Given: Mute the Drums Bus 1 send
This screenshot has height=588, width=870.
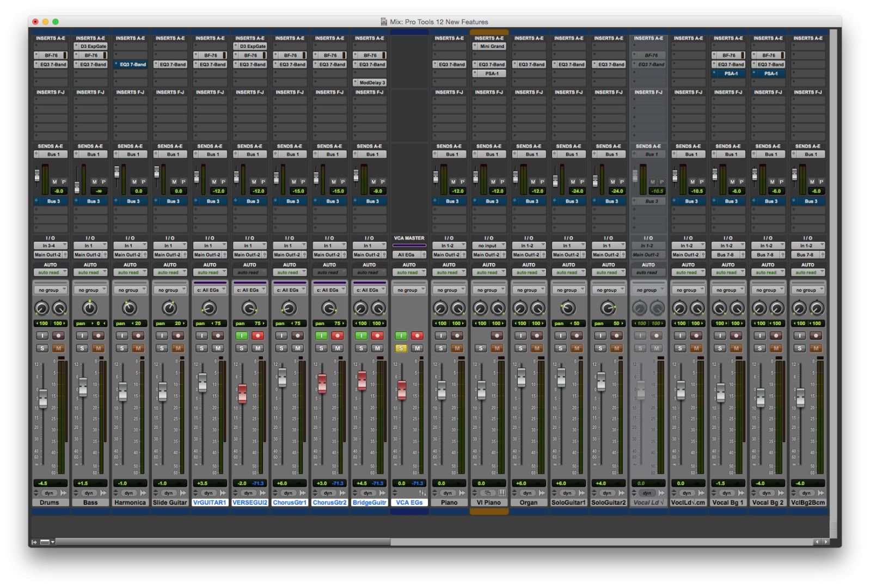Looking at the screenshot, I should tap(55, 182).
